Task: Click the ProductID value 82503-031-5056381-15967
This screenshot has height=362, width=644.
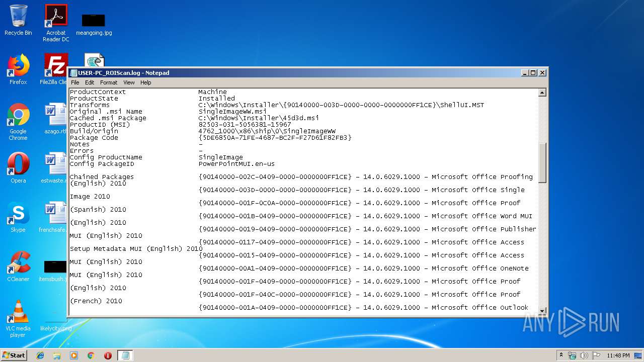Action: [245, 125]
